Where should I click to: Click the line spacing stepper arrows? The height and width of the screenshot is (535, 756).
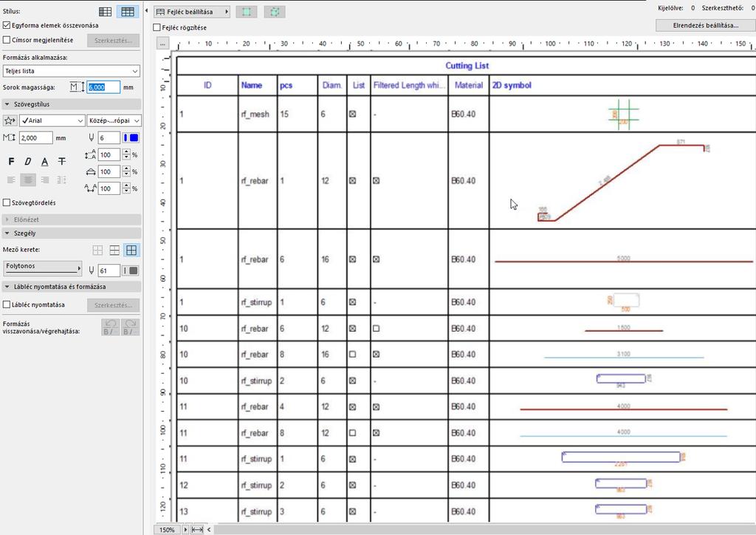click(x=126, y=155)
